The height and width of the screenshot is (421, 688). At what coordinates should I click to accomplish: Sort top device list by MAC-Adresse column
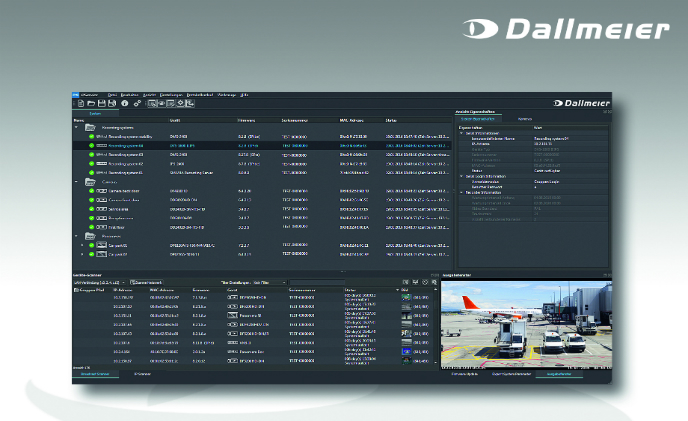pyautogui.click(x=351, y=120)
